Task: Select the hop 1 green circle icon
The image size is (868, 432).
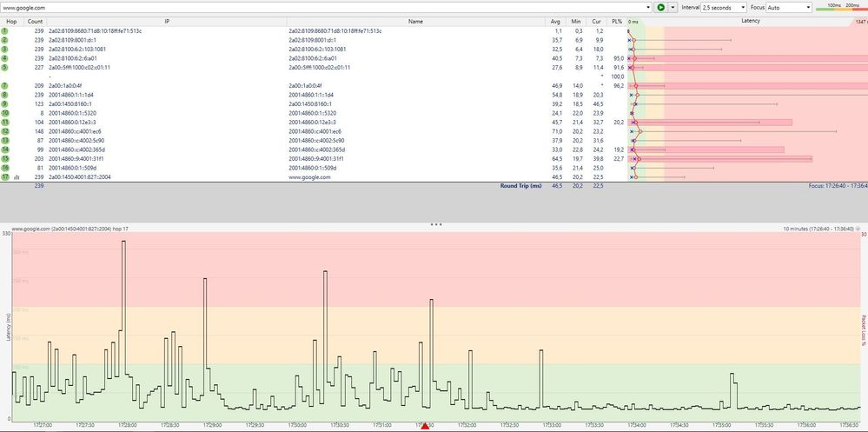Action: click(x=5, y=31)
